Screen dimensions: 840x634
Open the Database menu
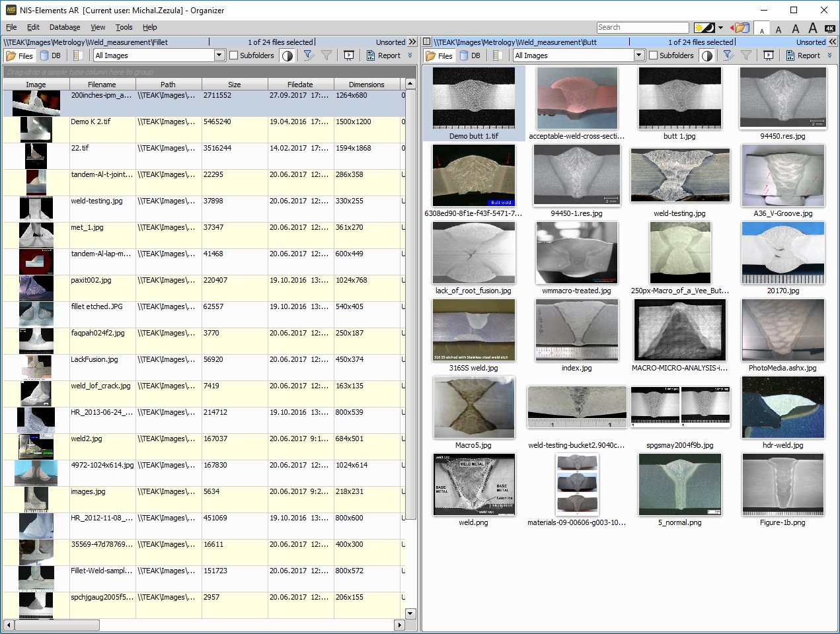click(x=65, y=27)
